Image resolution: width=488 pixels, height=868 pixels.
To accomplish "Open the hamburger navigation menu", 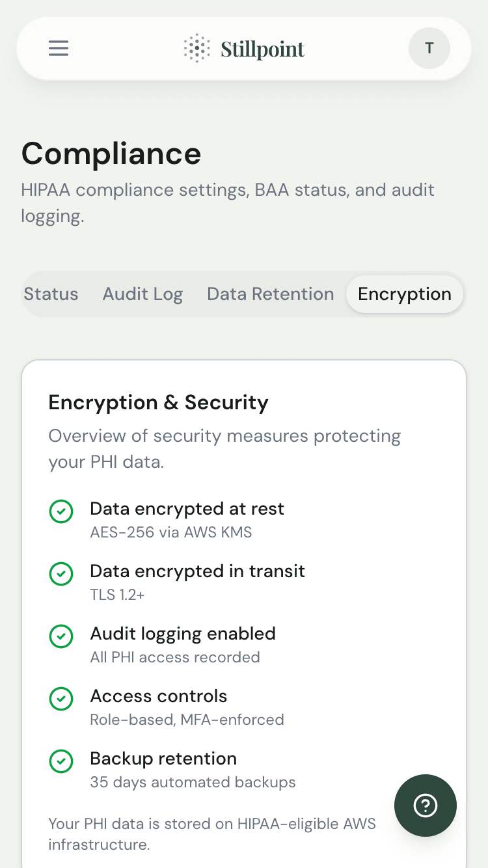I will (59, 48).
